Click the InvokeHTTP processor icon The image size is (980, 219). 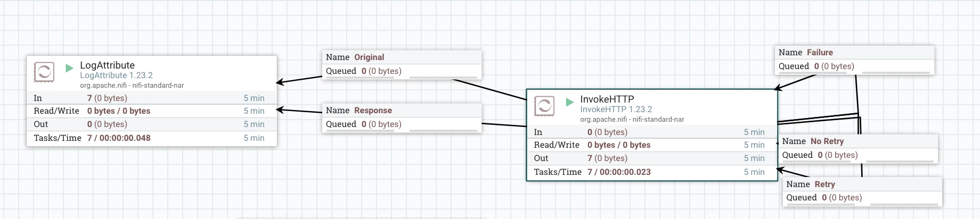pos(544,106)
